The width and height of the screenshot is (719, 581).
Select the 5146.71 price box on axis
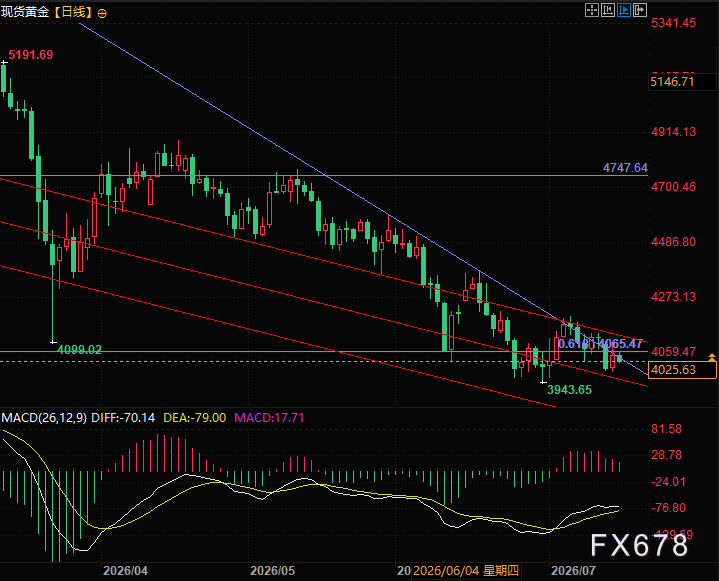click(682, 82)
